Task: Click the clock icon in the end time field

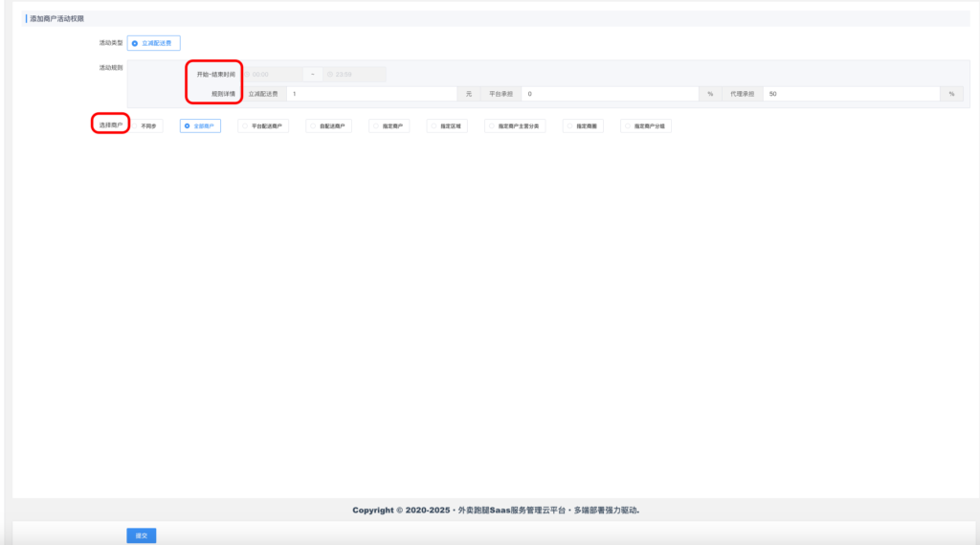Action: pos(330,75)
